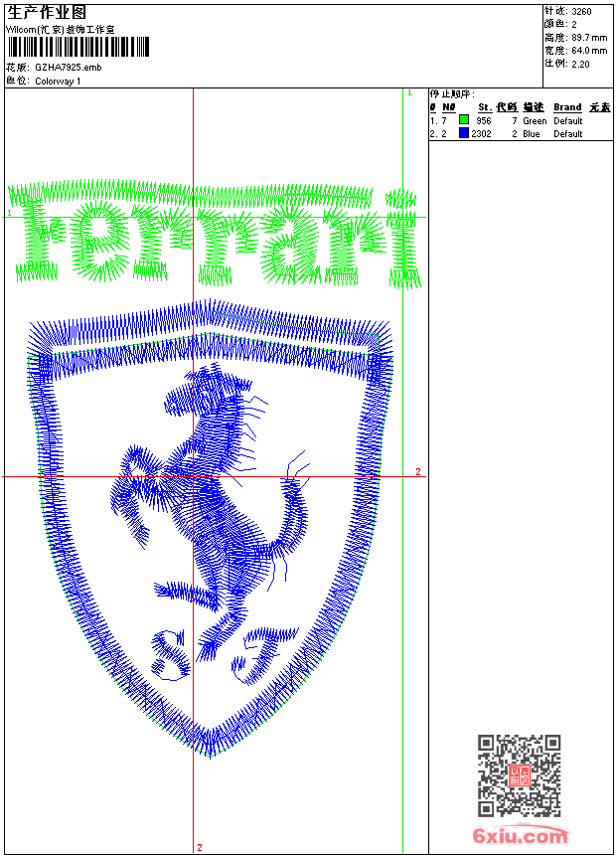
Task: Select the stitch count 2302 in the Blue row
Action: [481, 133]
